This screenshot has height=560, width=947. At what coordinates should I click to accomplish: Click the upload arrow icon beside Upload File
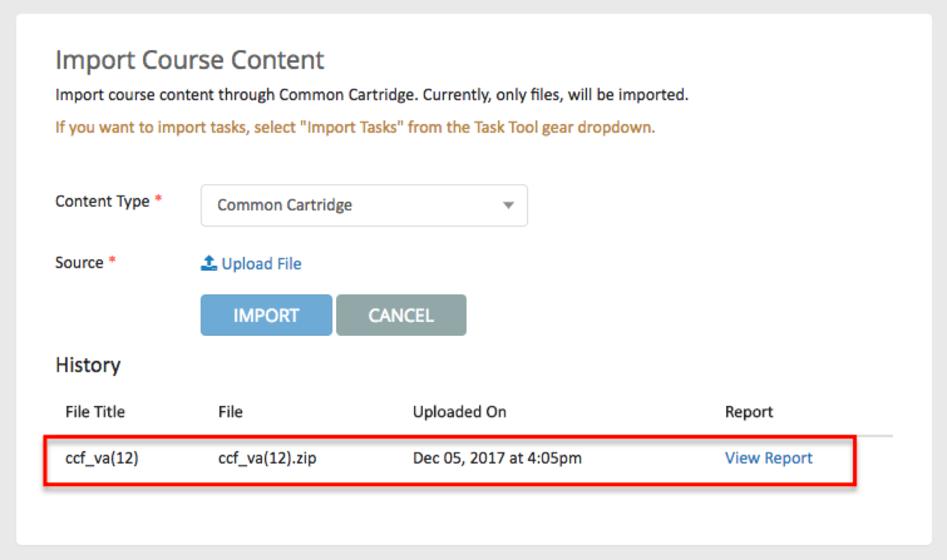pos(209,263)
